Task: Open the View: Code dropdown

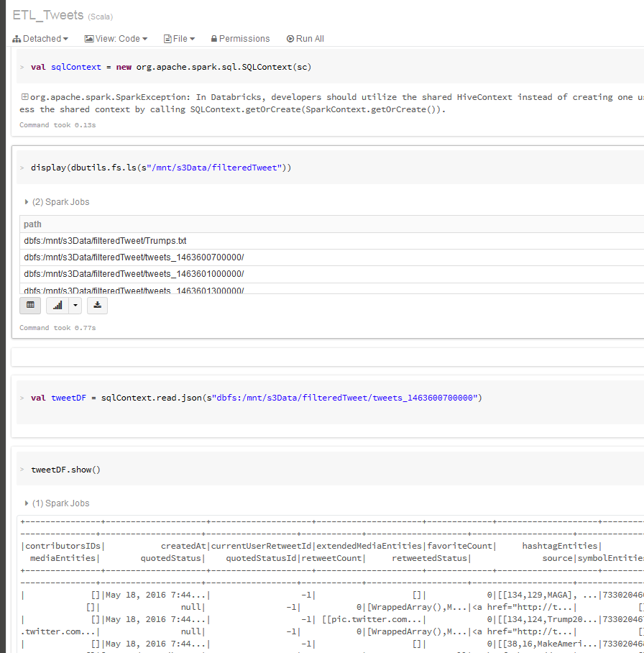Action: (x=116, y=39)
